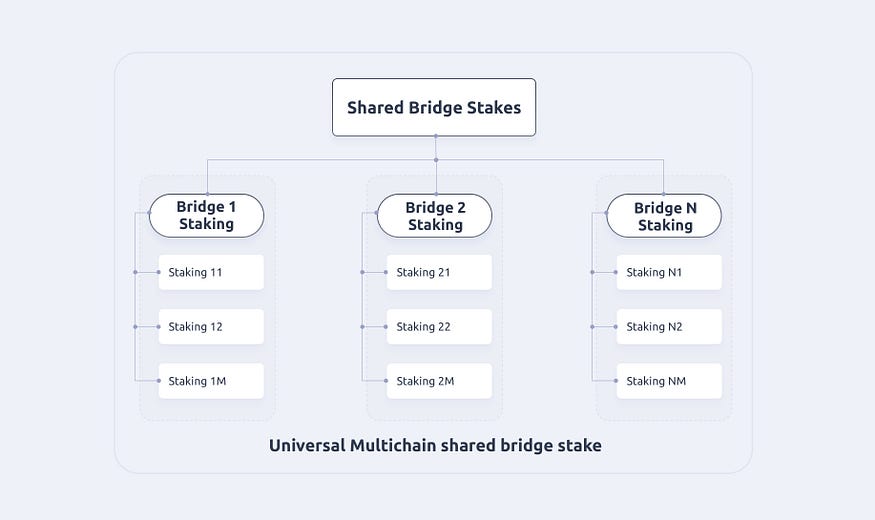Image resolution: width=875 pixels, height=520 pixels.
Task: Click the Universal Multichain shared bridge stake caption
Action: [435, 445]
